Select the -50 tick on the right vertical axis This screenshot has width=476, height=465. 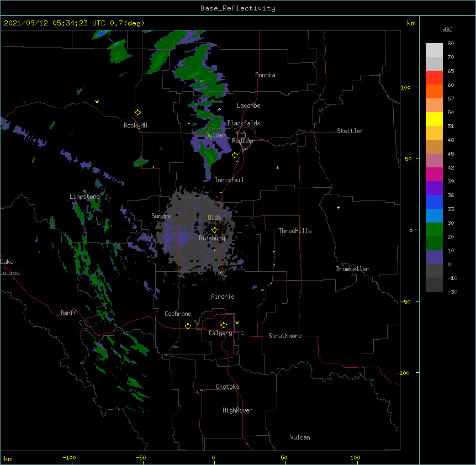(x=405, y=302)
